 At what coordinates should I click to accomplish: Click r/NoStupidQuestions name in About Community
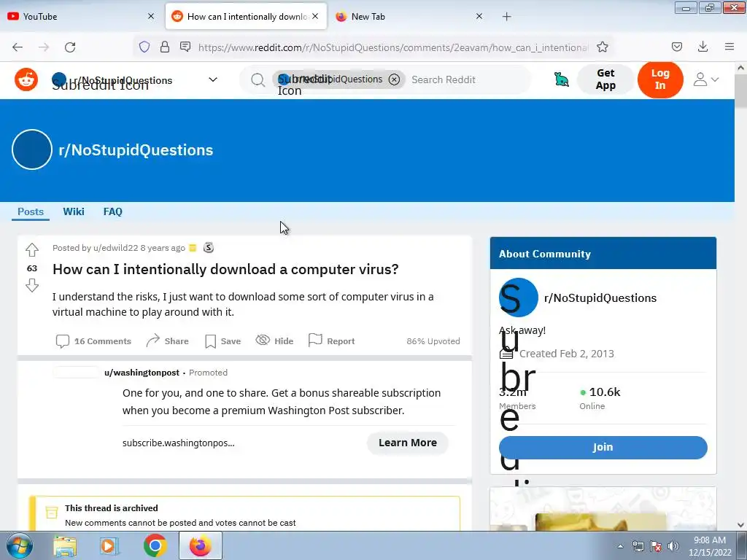pos(600,298)
